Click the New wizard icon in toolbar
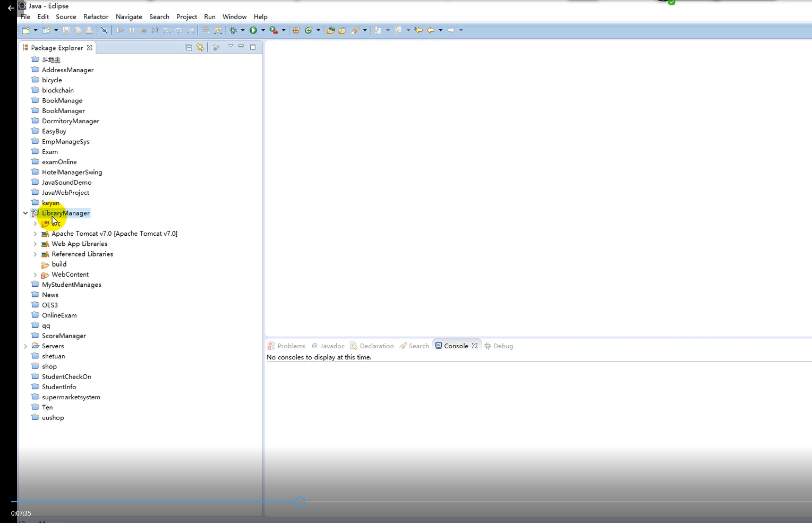 point(25,30)
